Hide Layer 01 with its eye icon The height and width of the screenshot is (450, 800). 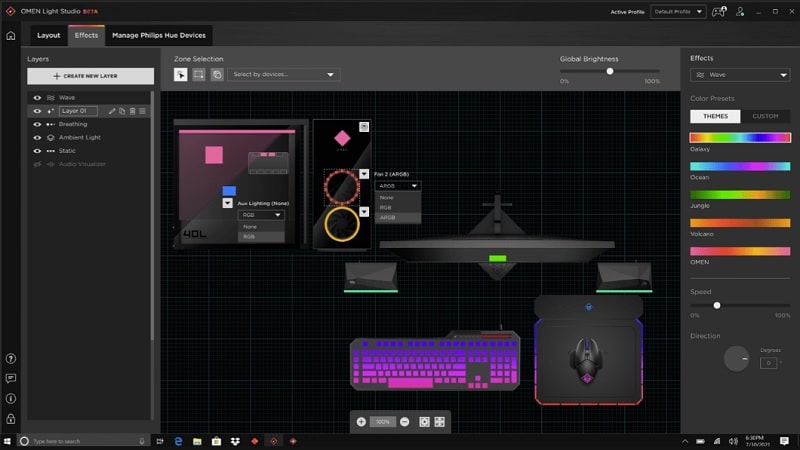[x=37, y=111]
